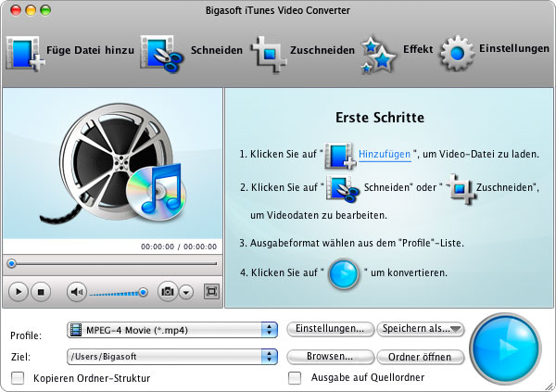Open the Speichern als... dropdown button

click(421, 328)
